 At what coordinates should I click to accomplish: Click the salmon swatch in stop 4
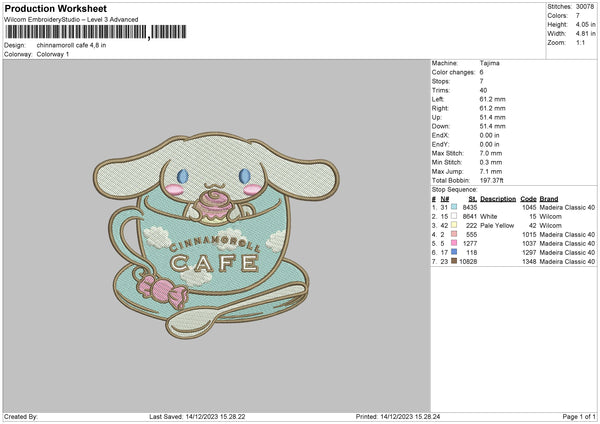coord(454,234)
